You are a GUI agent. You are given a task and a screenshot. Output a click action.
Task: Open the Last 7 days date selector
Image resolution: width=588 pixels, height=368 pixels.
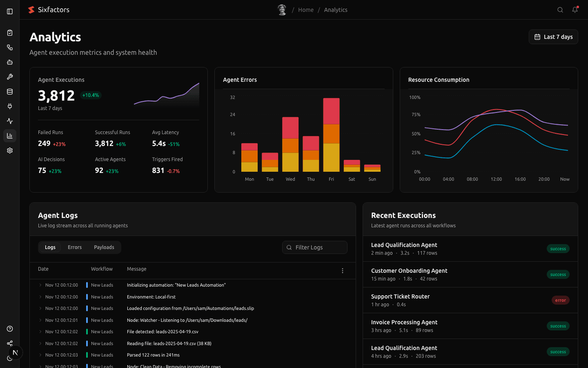pyautogui.click(x=553, y=37)
